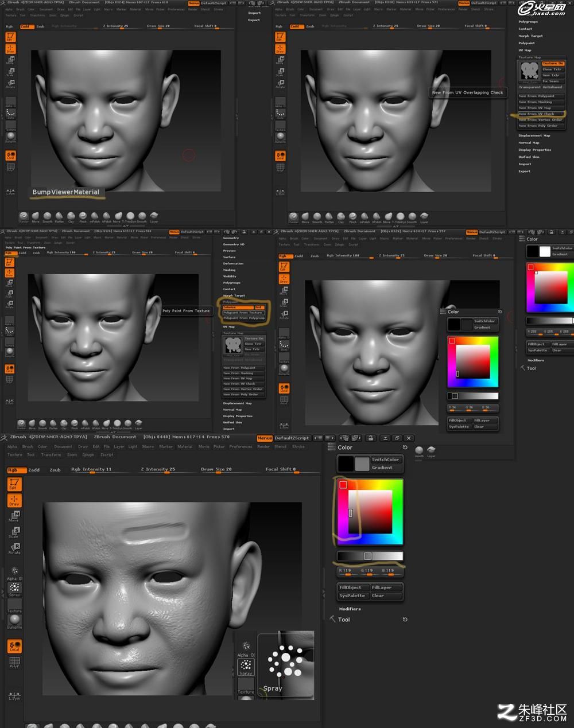Toggle Texture On in top-right window's Texture Map

(553, 64)
